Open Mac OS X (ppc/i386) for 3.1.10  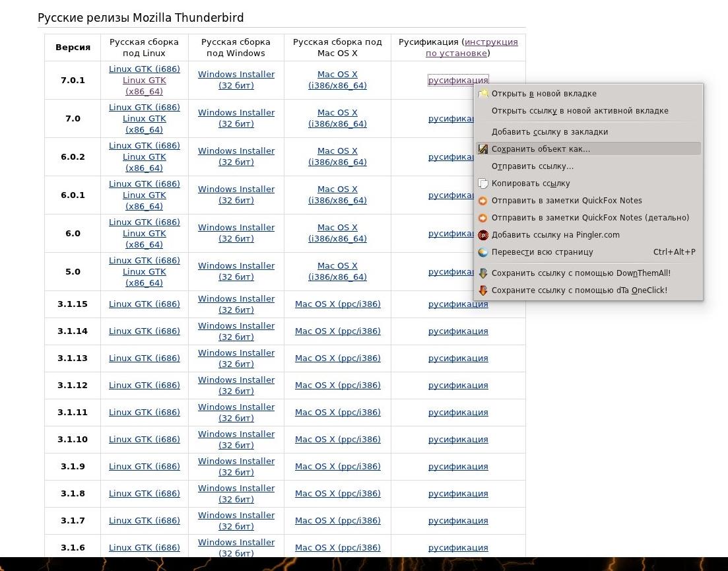click(x=337, y=440)
